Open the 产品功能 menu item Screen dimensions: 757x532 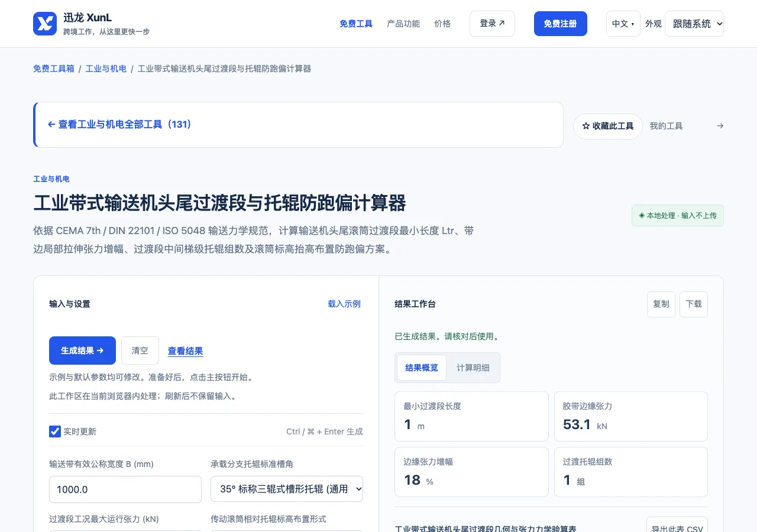[403, 24]
